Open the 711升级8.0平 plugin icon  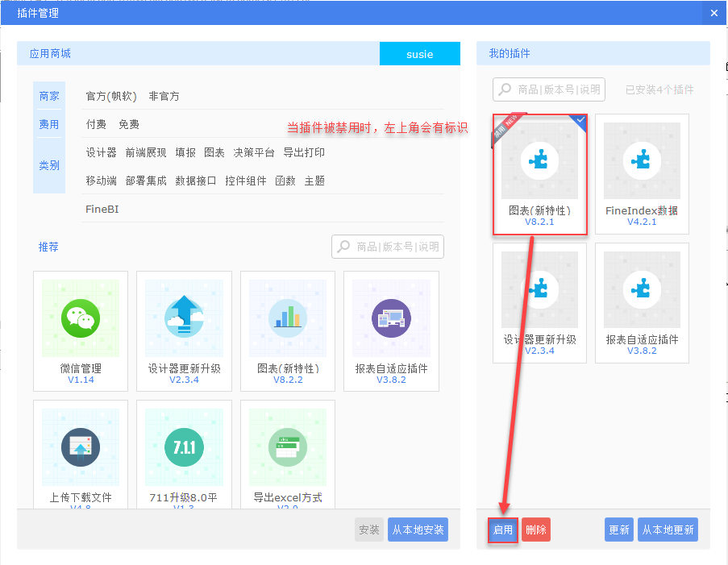click(184, 447)
